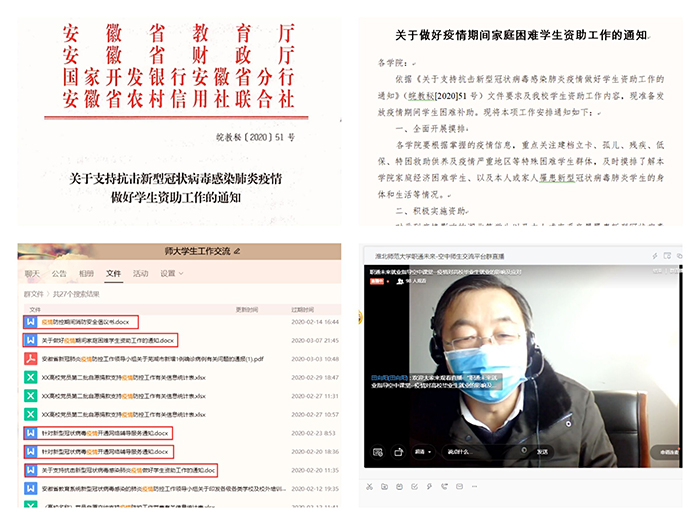
Task: Switch to the 聊天 tab
Action: (x=32, y=273)
